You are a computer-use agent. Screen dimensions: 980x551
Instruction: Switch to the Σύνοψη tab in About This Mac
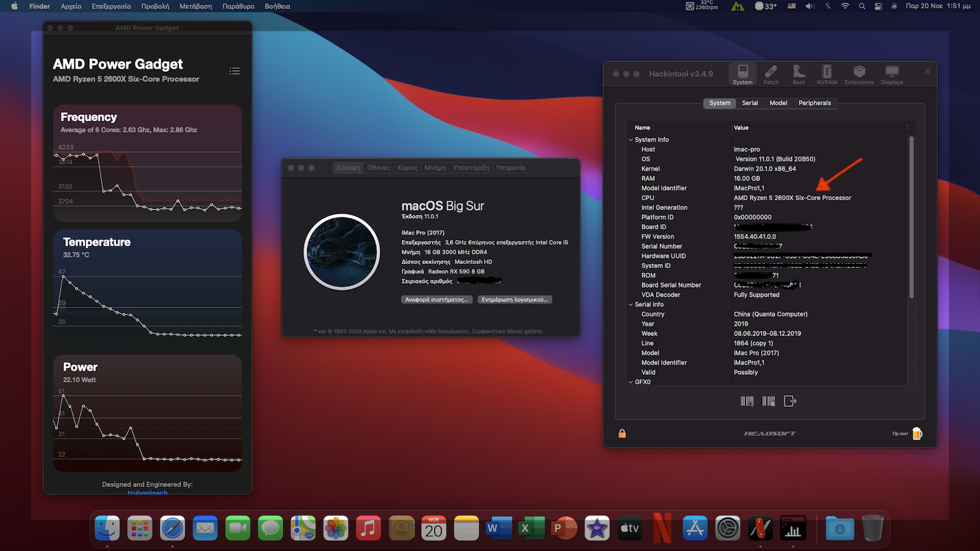point(348,167)
